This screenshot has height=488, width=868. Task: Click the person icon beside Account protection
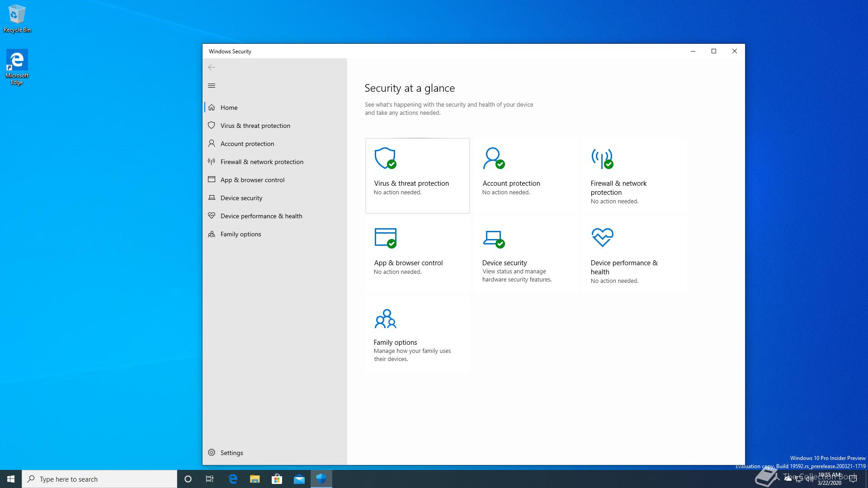pos(211,143)
